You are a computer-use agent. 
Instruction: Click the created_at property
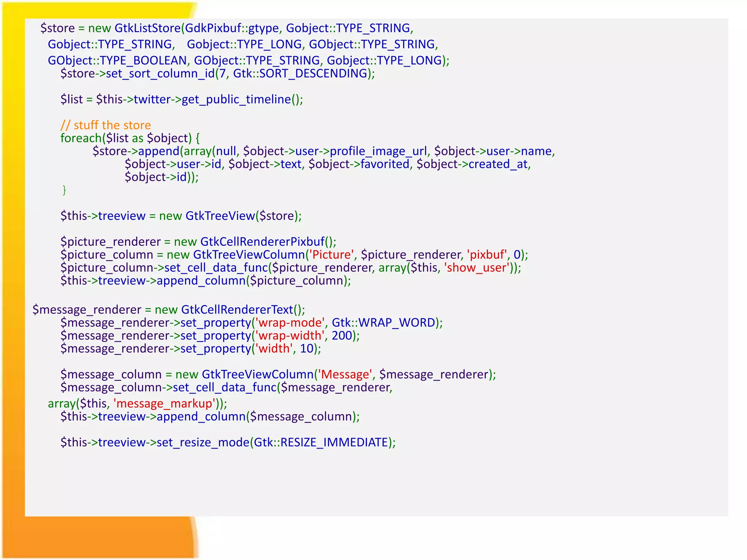coord(498,164)
